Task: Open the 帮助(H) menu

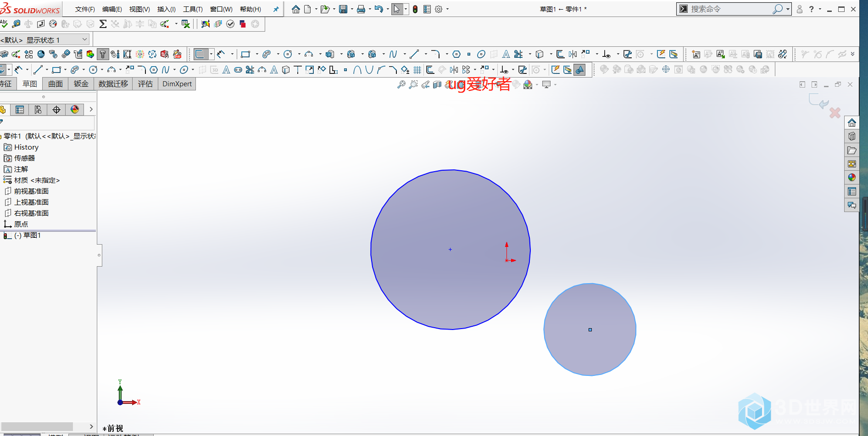Action: [x=250, y=9]
